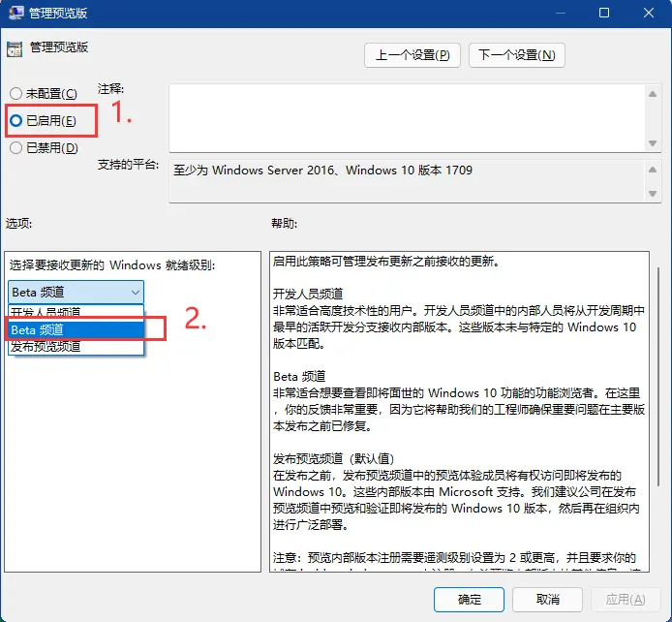Click the help panel vertical scrollbar
Viewport: 672px width, 622px height.
point(658,376)
